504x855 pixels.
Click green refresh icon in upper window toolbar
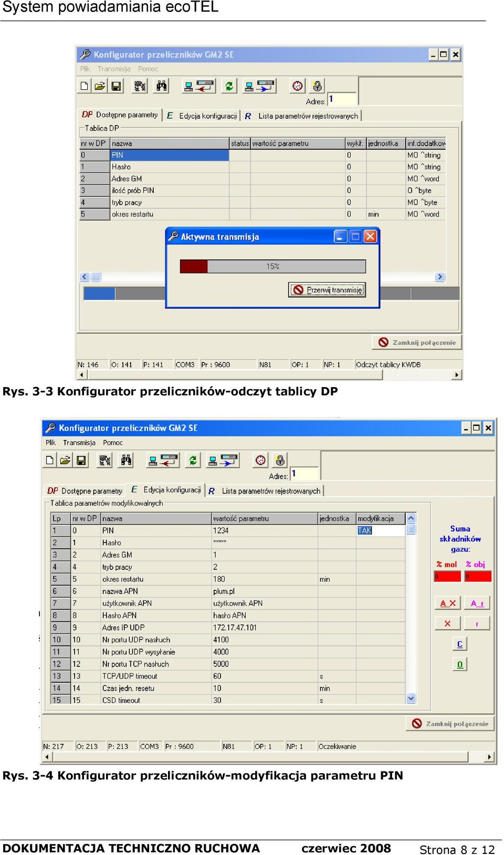coord(229,86)
